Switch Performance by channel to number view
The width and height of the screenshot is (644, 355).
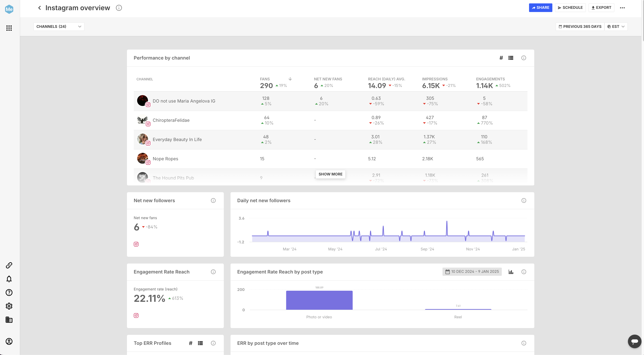point(501,58)
